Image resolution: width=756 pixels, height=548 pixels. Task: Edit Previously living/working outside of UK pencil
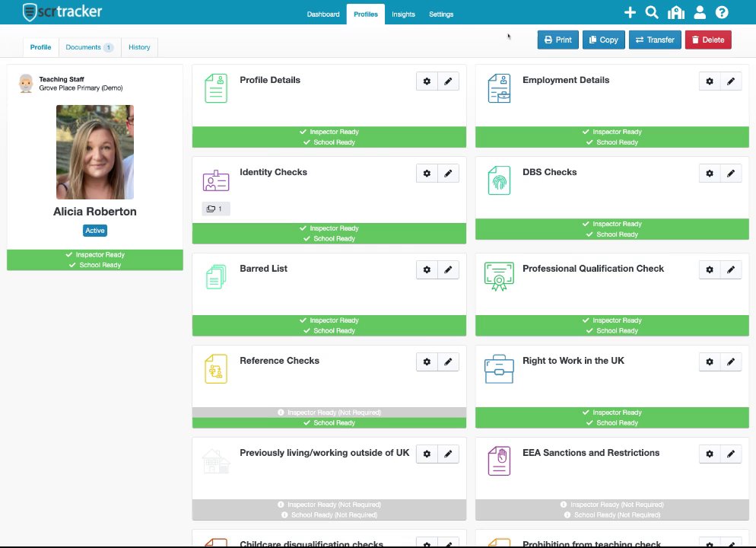point(448,454)
